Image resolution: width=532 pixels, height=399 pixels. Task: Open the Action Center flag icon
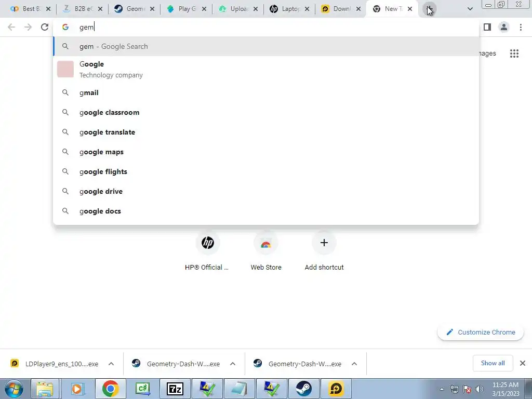[x=467, y=389]
